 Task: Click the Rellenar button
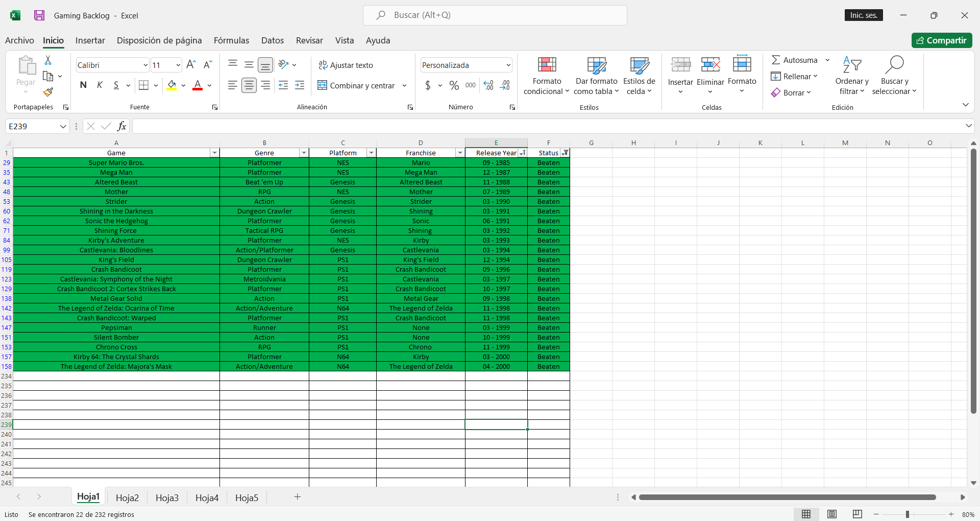[794, 77]
